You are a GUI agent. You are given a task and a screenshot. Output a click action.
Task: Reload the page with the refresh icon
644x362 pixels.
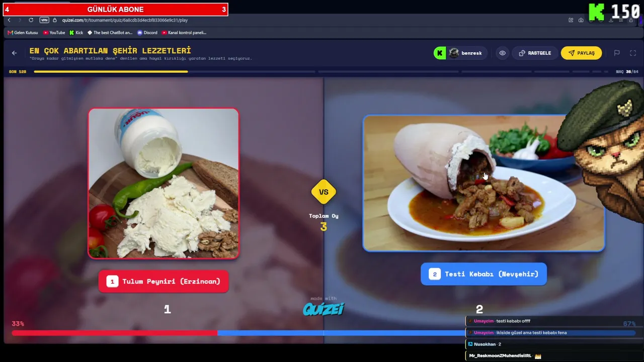pyautogui.click(x=31, y=20)
